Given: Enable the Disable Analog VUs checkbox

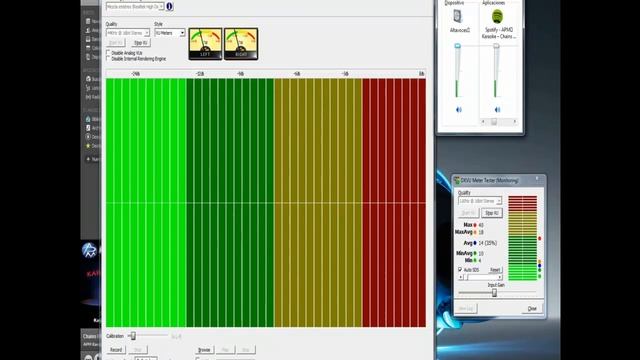Looking at the screenshot, I should tap(108, 53).
